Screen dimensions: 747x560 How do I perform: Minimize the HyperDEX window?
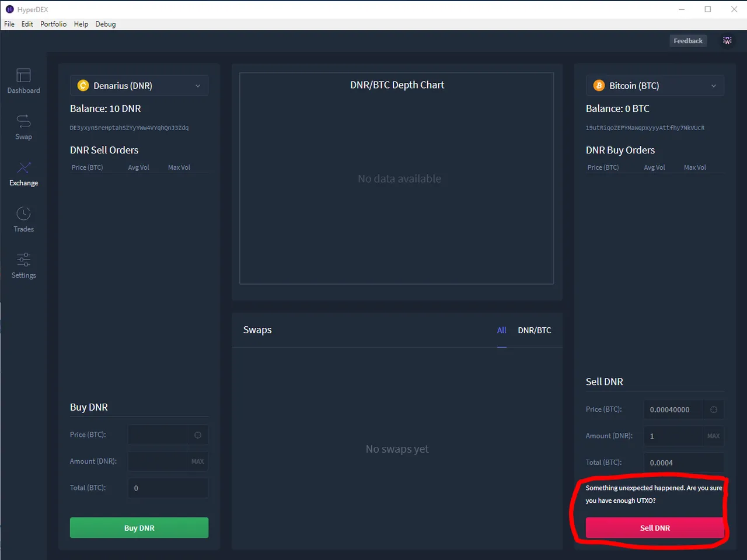pyautogui.click(x=682, y=9)
